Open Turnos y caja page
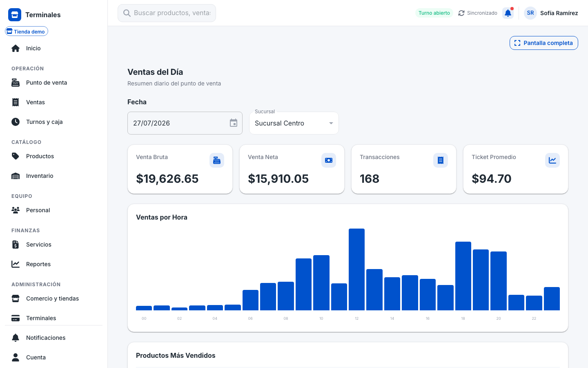Screen dimensions: 588x368 pos(54,122)
